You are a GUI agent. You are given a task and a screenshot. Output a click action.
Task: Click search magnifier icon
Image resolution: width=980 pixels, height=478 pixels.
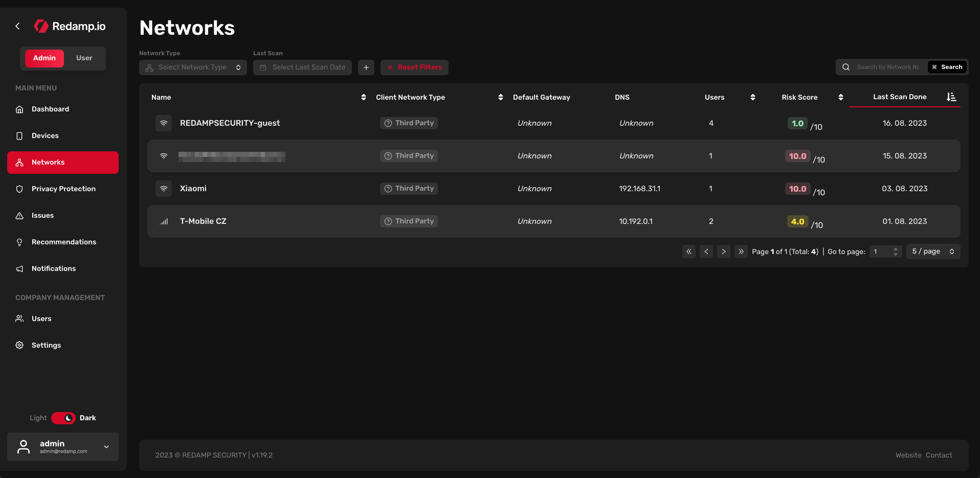[x=846, y=67]
